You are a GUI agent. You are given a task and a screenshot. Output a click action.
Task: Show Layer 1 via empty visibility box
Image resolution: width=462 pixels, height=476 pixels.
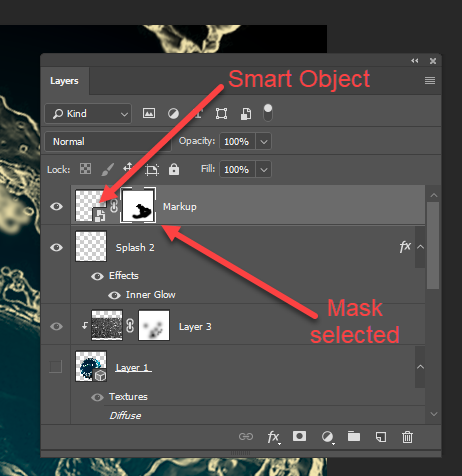click(56, 366)
